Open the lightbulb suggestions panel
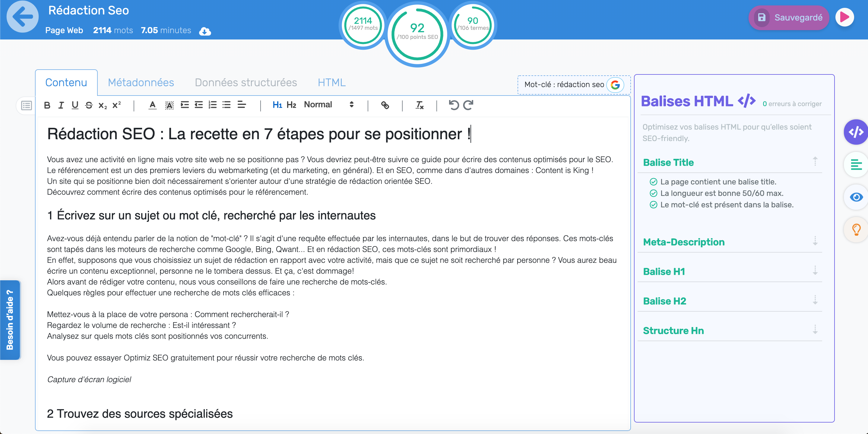 (x=856, y=230)
